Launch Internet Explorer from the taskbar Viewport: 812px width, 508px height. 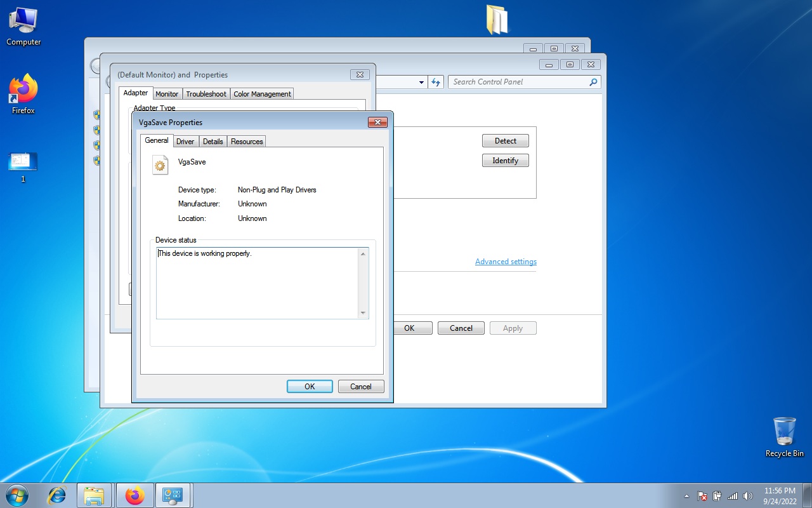(x=57, y=495)
